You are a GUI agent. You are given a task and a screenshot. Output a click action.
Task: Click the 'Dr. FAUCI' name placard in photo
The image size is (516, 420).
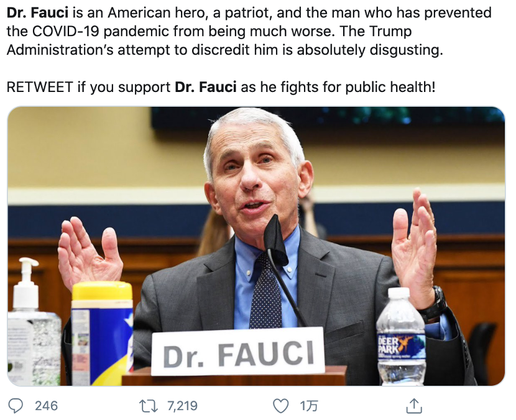238,351
